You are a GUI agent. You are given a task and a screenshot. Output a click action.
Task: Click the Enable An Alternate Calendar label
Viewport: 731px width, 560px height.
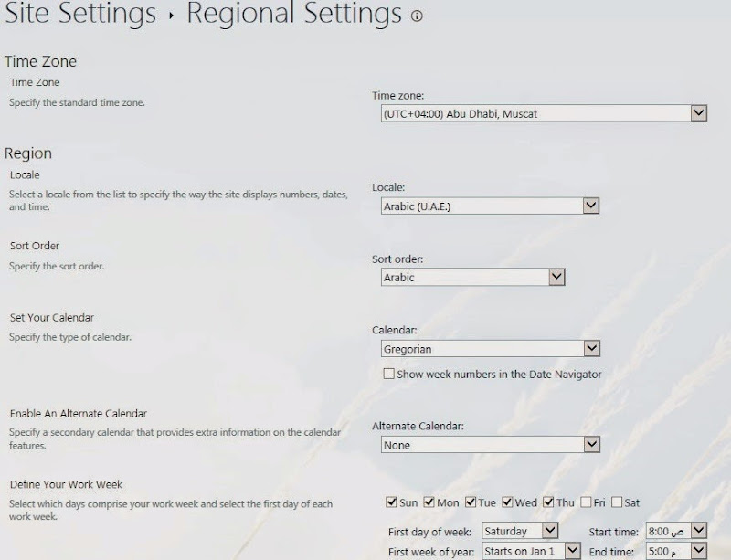(79, 414)
